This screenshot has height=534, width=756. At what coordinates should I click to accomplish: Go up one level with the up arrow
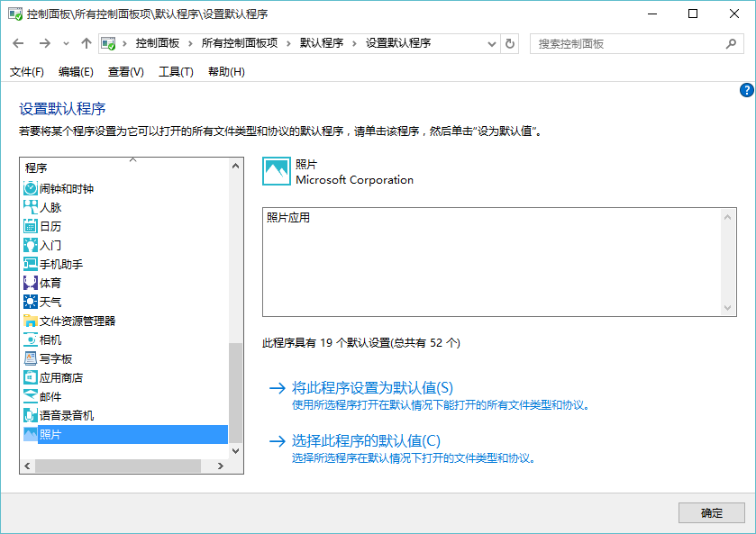(x=87, y=43)
